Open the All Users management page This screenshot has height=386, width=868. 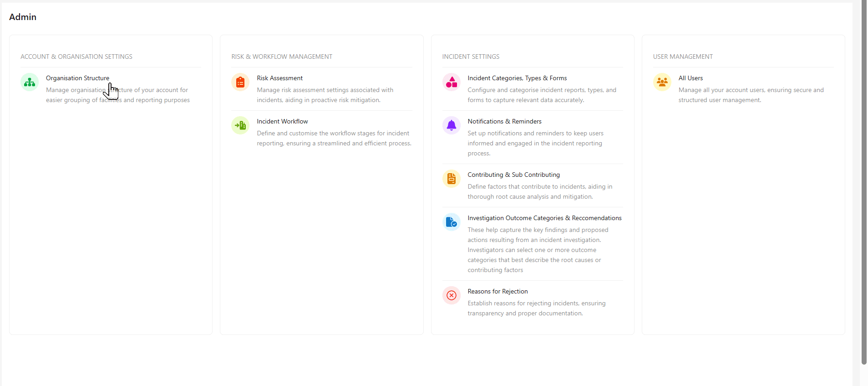click(690, 78)
